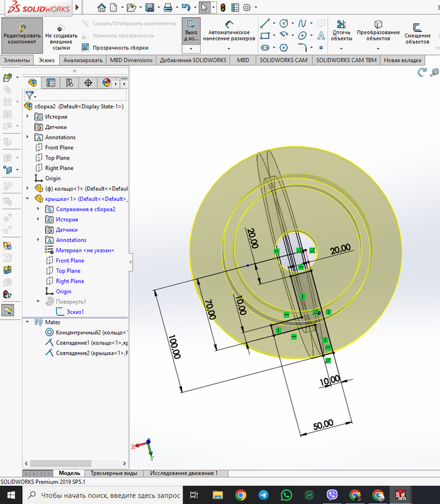Click the Telegram icon in taskbar

pyautogui.click(x=262, y=495)
